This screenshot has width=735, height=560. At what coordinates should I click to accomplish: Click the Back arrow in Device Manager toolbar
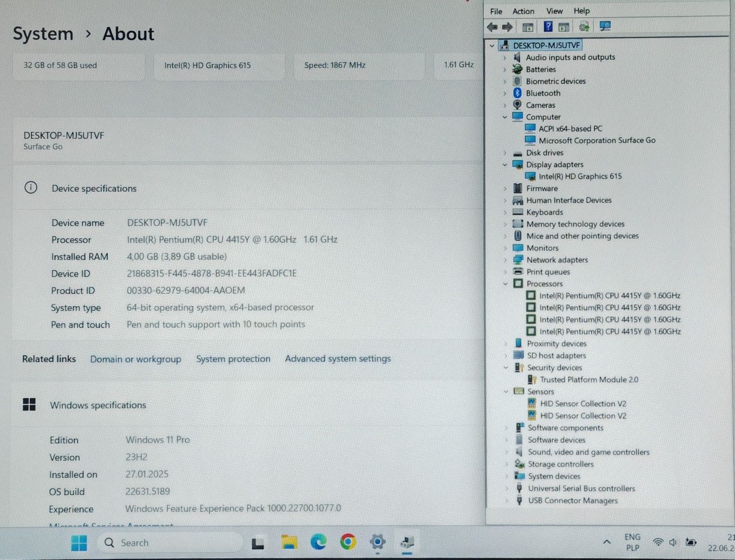coord(492,27)
